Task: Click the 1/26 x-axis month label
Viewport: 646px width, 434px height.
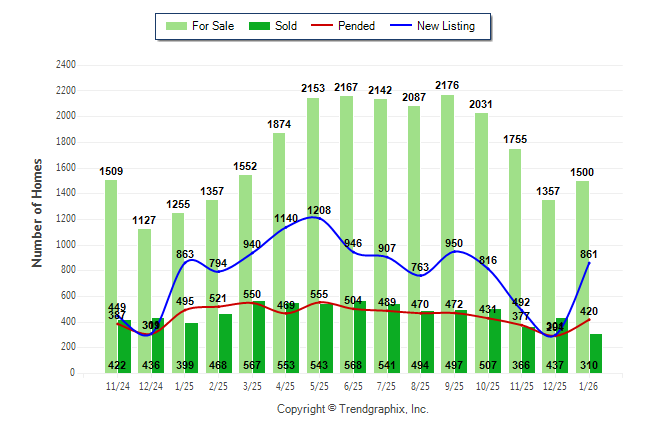Action: [x=590, y=385]
